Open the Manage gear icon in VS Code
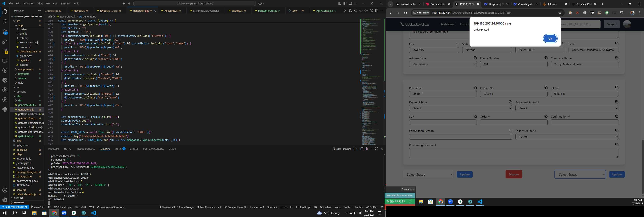 tap(5, 200)
